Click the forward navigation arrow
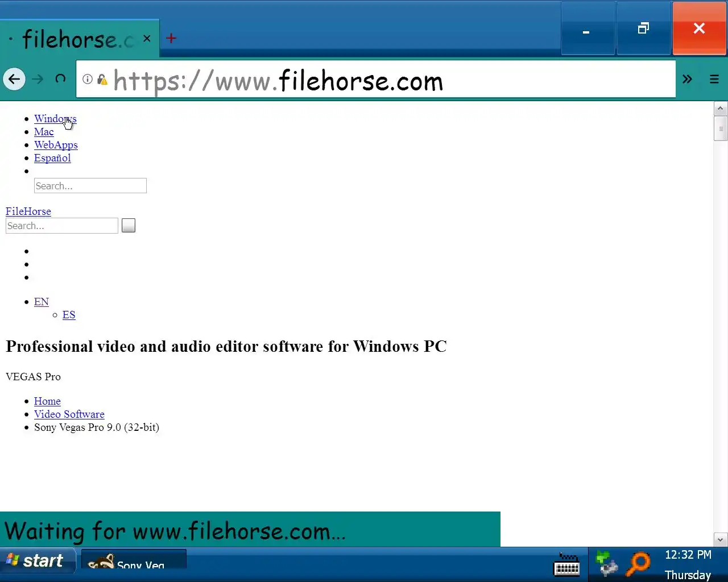This screenshot has height=582, width=728. click(x=38, y=79)
